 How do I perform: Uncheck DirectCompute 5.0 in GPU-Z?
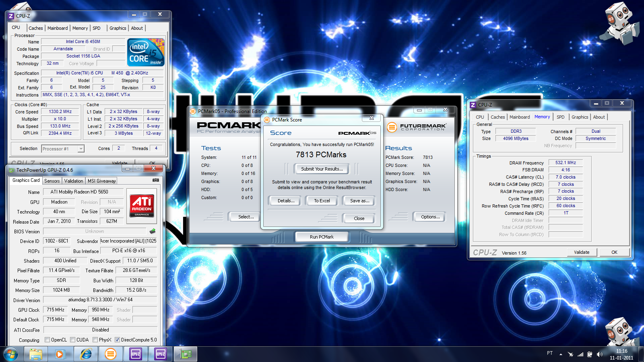point(118,340)
